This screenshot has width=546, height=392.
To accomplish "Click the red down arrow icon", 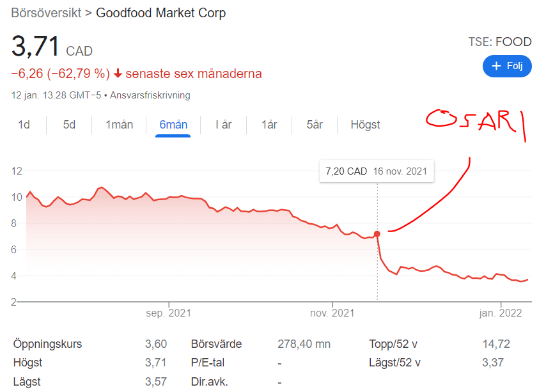I will 118,74.
